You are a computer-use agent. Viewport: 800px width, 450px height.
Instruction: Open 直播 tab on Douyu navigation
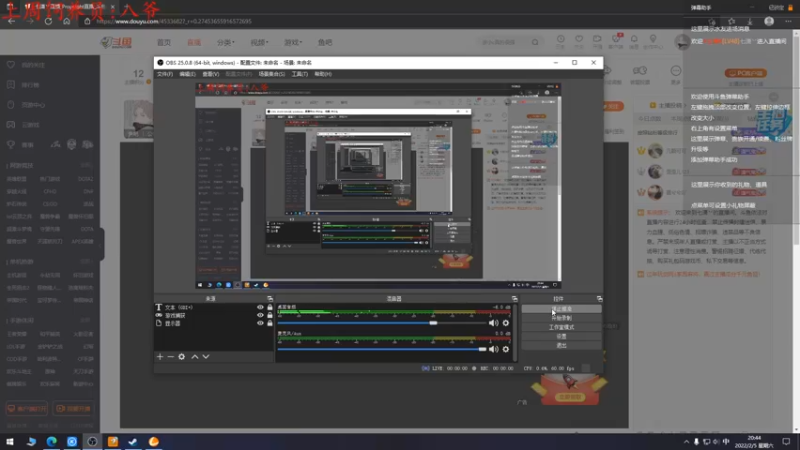click(194, 42)
